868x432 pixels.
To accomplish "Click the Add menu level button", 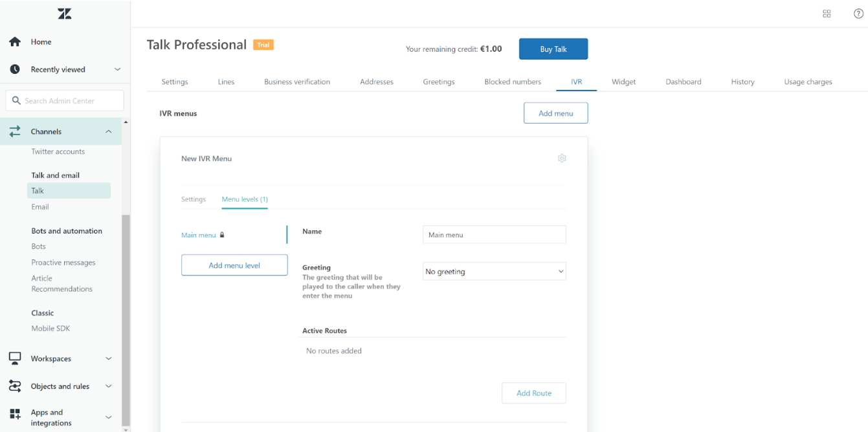I will tap(234, 265).
